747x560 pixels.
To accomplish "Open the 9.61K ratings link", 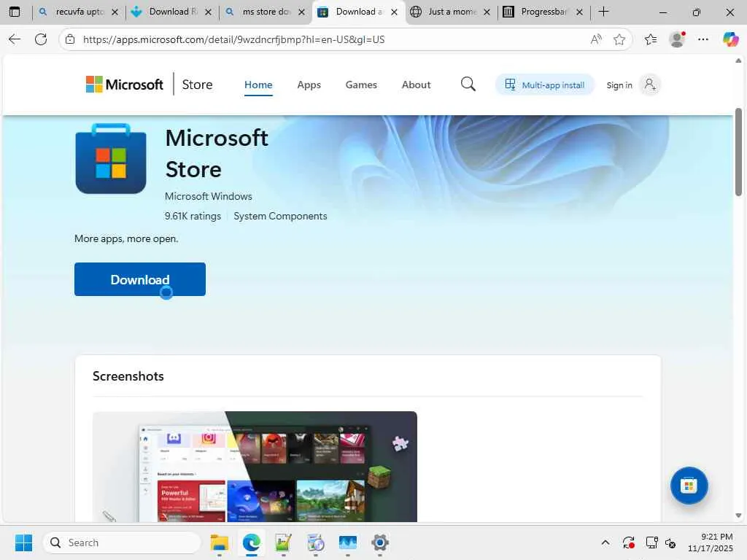I will [x=193, y=216].
